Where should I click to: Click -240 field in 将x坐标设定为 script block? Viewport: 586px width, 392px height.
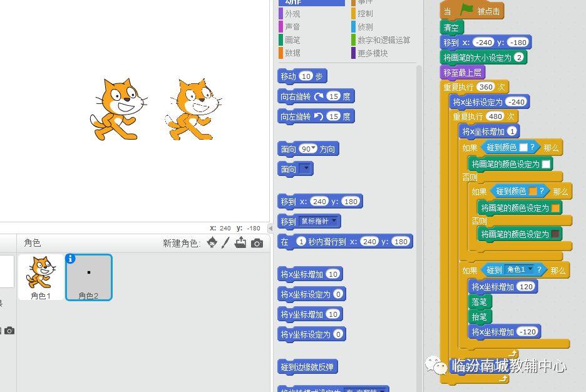[517, 101]
